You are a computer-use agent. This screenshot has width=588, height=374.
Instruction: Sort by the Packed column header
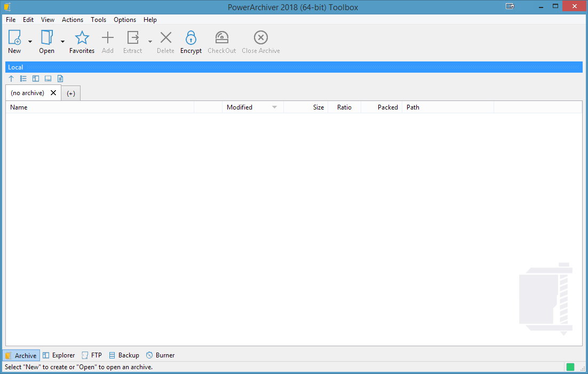point(382,107)
